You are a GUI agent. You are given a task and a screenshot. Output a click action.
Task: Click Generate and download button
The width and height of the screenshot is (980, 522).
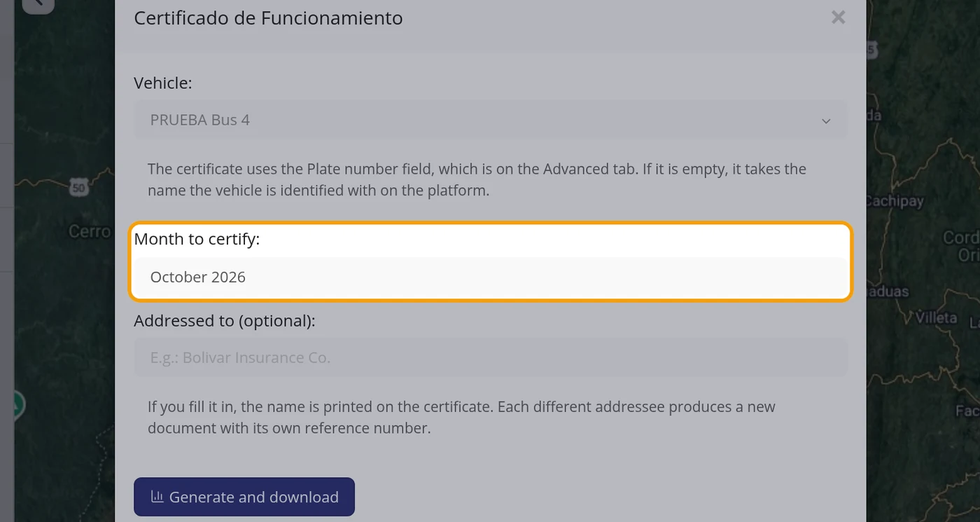tap(244, 497)
